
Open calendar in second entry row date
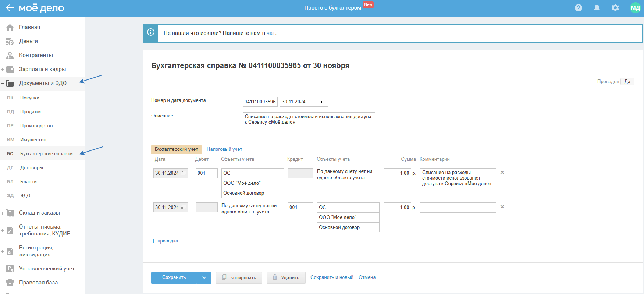point(183,207)
